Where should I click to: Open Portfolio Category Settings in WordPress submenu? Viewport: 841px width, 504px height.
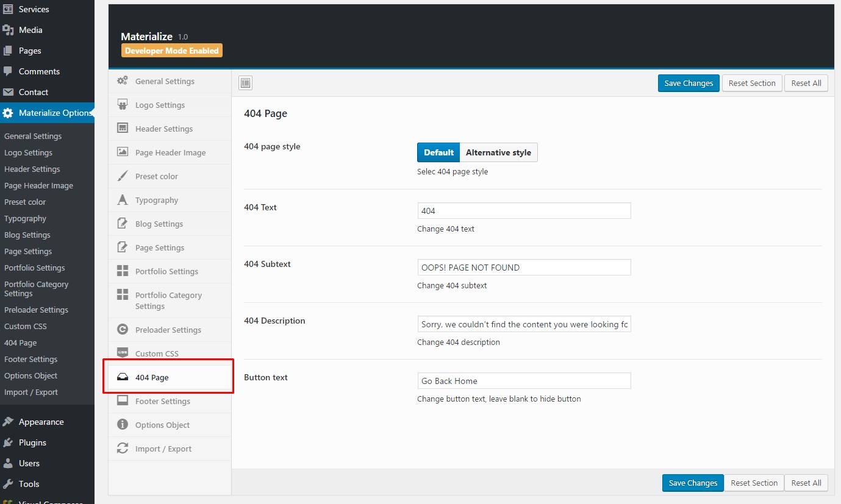36,289
